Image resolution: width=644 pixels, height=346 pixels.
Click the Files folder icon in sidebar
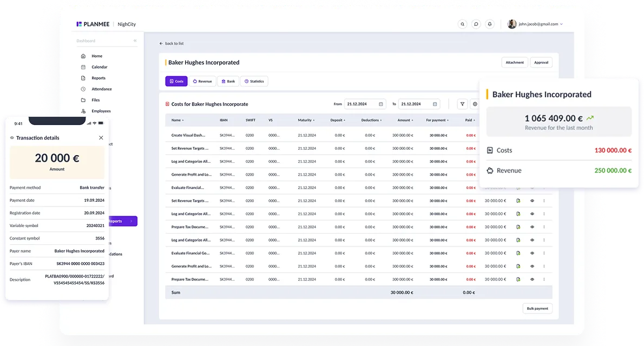[x=83, y=100]
